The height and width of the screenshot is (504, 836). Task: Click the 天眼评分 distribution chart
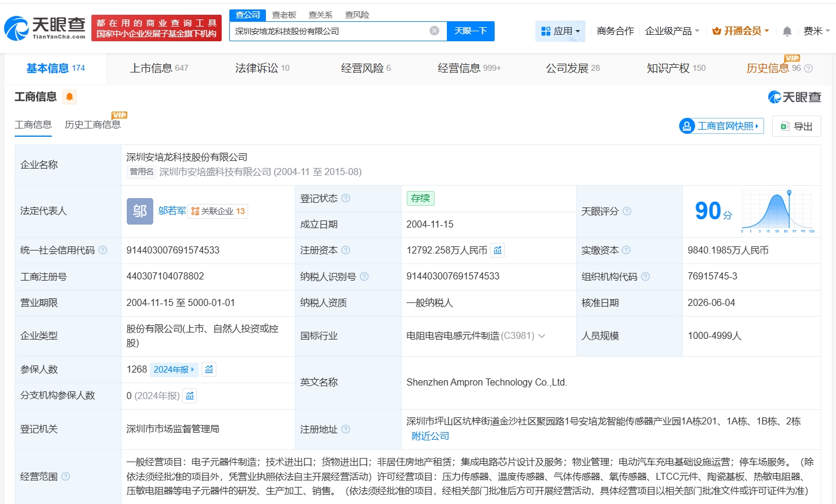tap(777, 211)
